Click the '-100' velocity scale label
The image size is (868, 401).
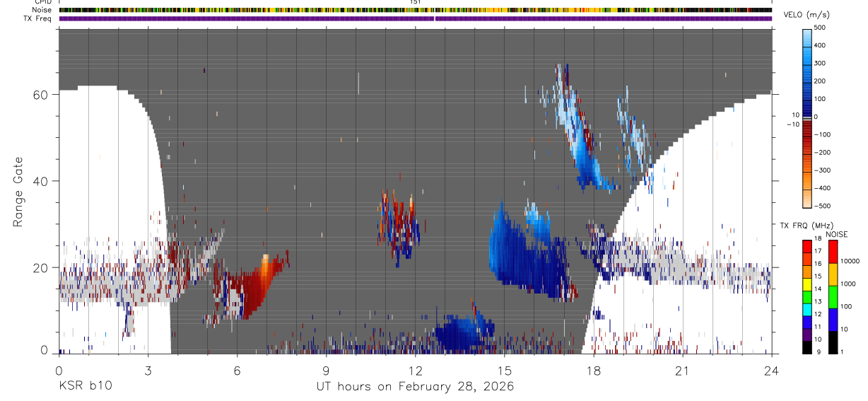tap(822, 134)
